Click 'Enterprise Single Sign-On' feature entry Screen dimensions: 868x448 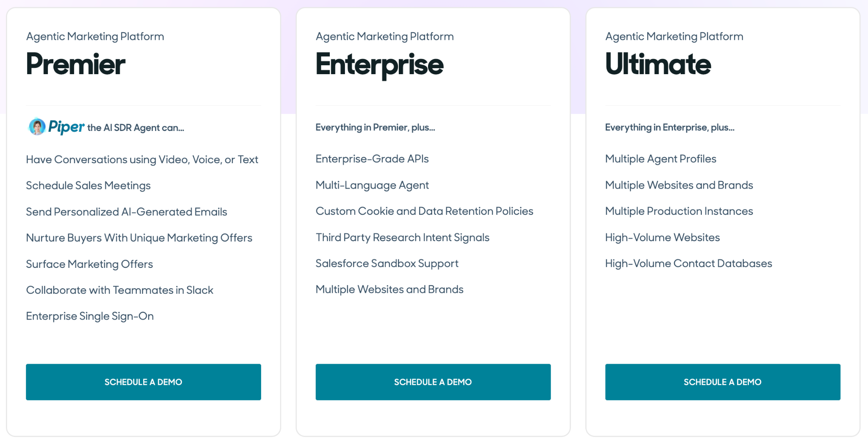(x=90, y=316)
